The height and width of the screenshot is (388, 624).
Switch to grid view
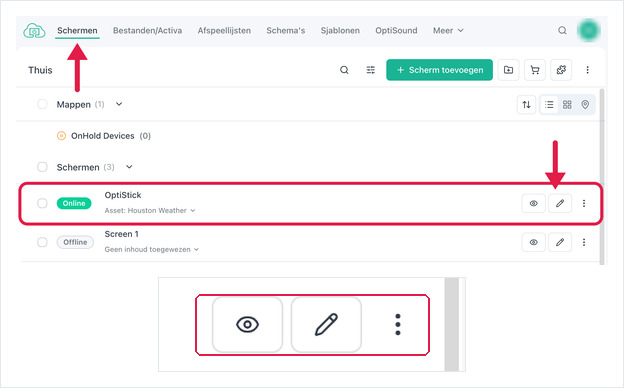click(x=567, y=105)
